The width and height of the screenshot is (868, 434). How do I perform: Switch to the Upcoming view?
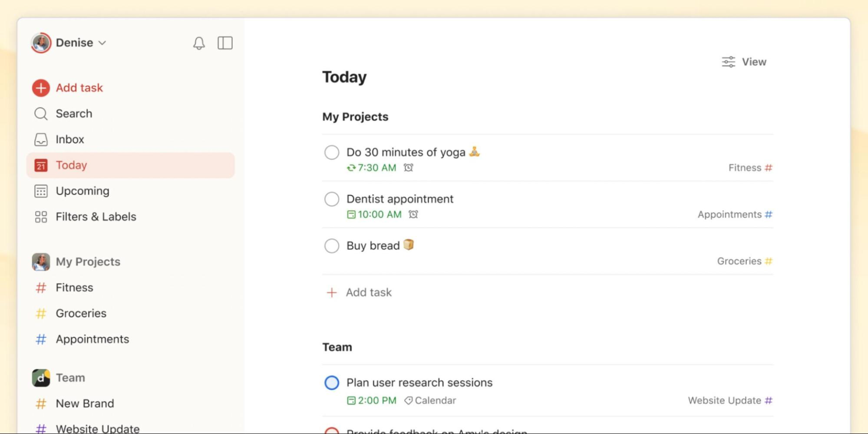(x=82, y=191)
